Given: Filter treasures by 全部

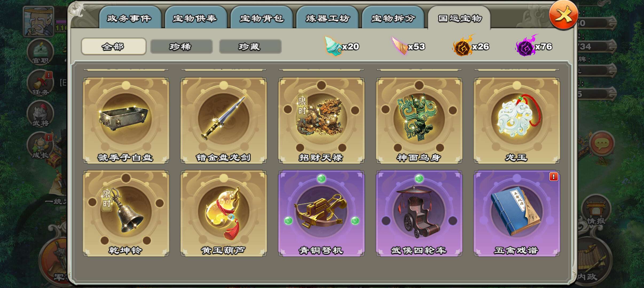Looking at the screenshot, I should click(x=113, y=46).
